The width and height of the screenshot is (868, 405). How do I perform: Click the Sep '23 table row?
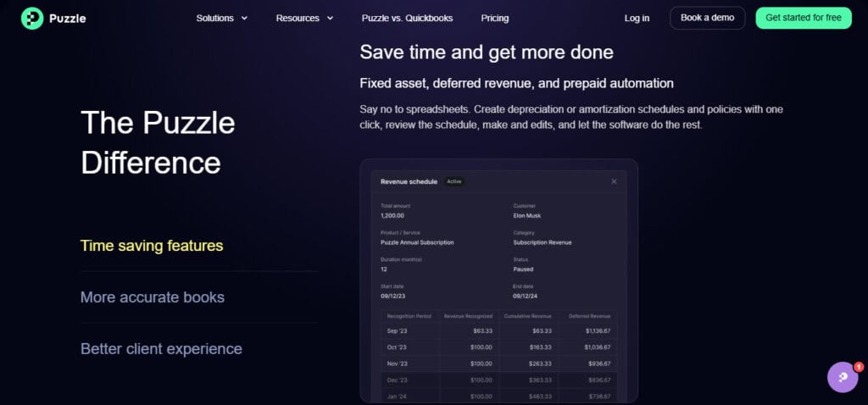498,330
